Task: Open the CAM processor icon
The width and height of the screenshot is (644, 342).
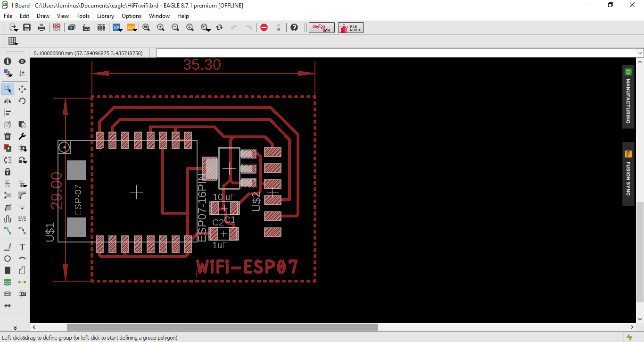Action: (71, 27)
